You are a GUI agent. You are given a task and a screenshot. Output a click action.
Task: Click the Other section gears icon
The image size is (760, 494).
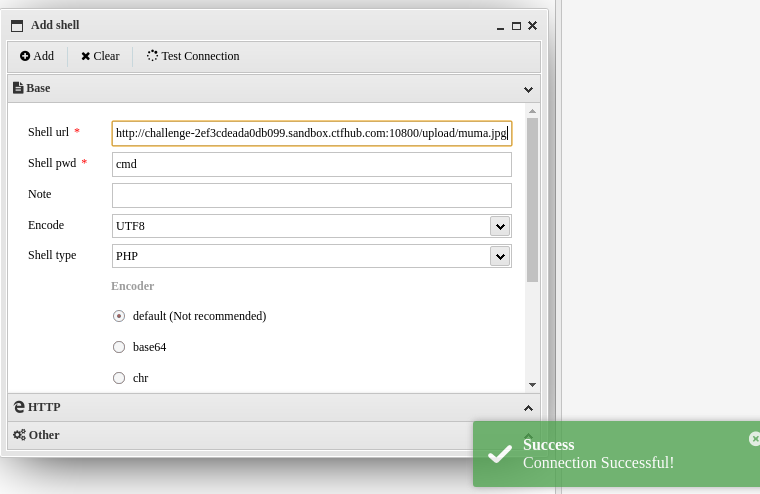(x=19, y=435)
